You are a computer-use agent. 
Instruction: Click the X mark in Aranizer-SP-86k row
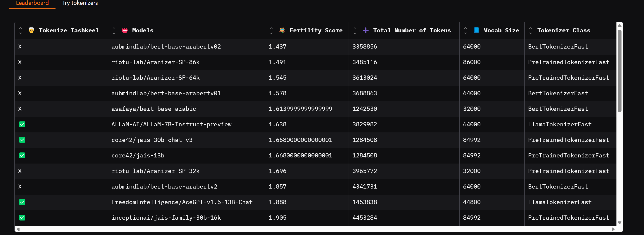20,62
